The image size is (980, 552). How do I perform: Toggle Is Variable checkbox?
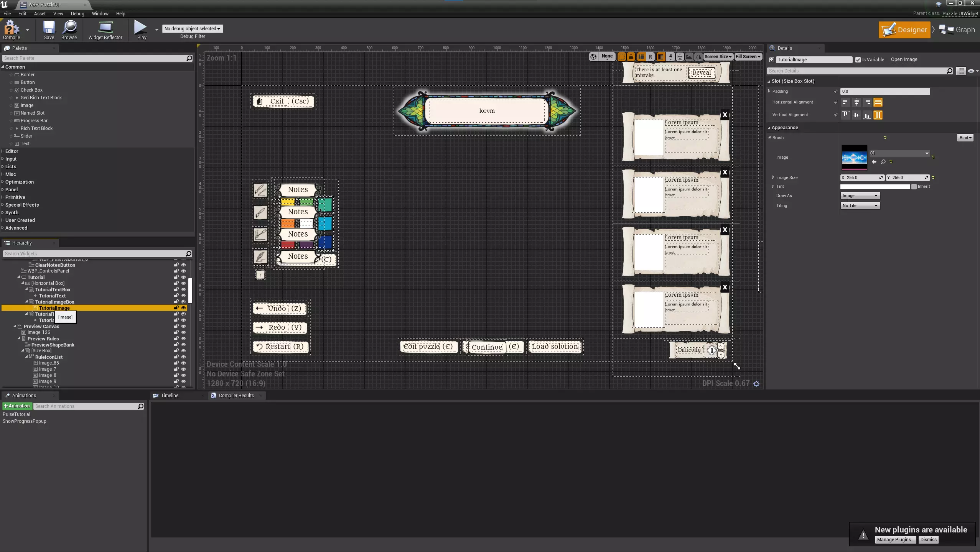858,60
